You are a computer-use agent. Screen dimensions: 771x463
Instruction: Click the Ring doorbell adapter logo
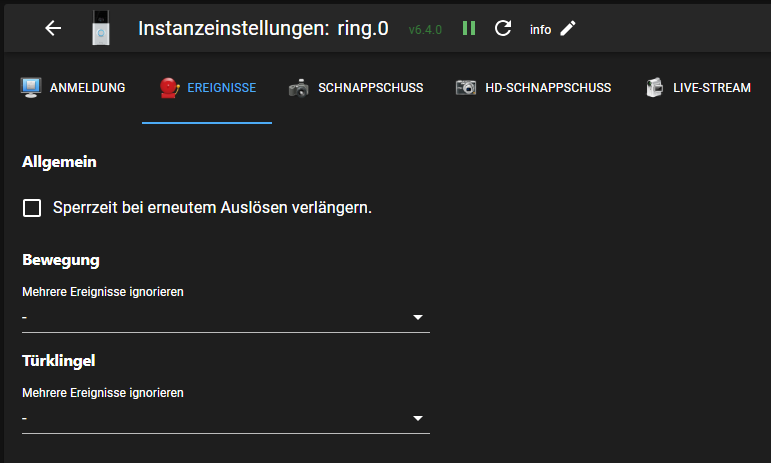tap(101, 28)
